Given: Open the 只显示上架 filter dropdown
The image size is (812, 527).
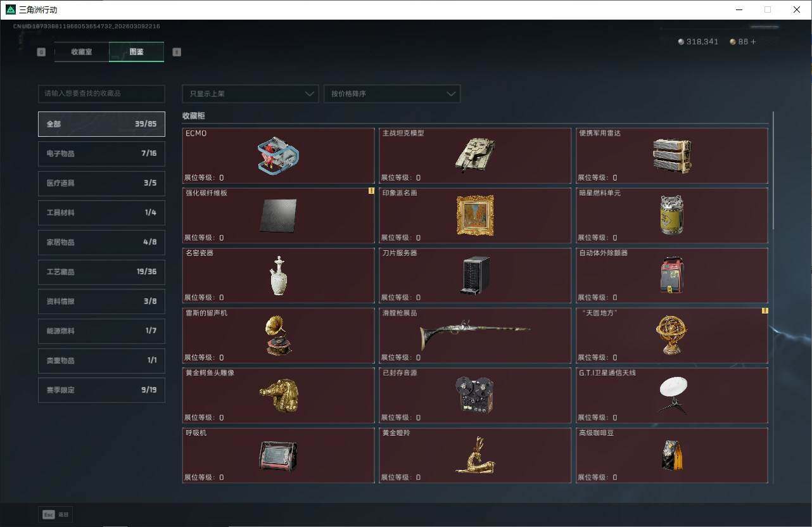Looking at the screenshot, I should [250, 94].
